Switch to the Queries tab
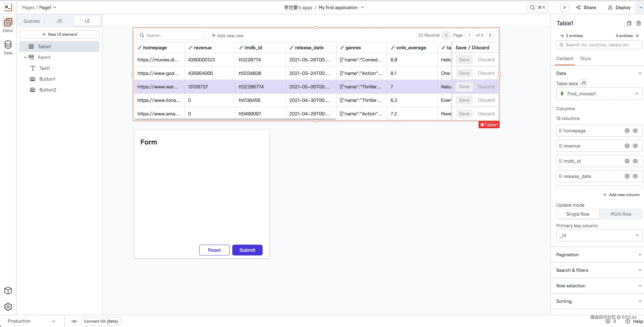 click(32, 21)
